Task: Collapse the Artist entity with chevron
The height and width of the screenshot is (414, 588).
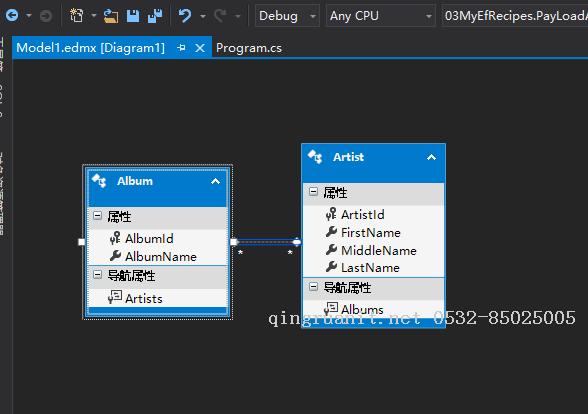Action: click(x=431, y=157)
